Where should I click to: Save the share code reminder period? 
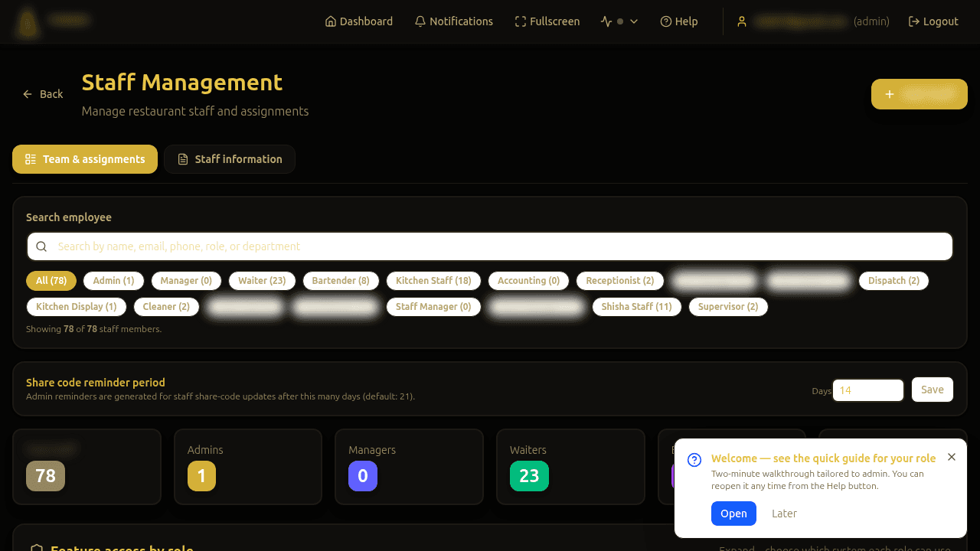click(x=933, y=390)
